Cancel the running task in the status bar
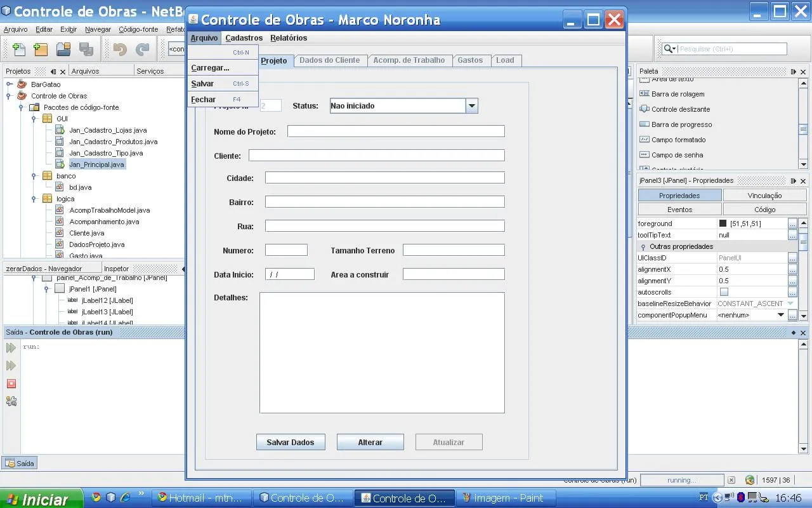This screenshot has width=812, height=508. point(731,481)
